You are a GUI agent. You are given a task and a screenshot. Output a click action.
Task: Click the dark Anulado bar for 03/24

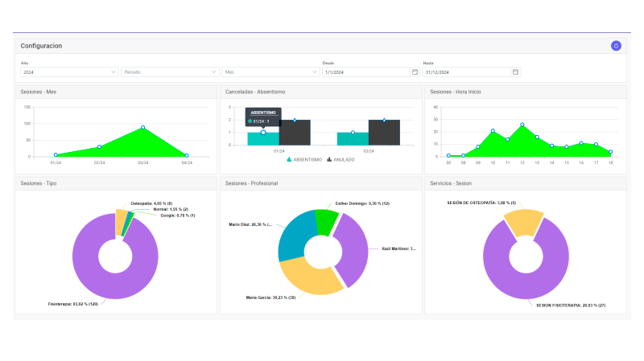(x=384, y=133)
